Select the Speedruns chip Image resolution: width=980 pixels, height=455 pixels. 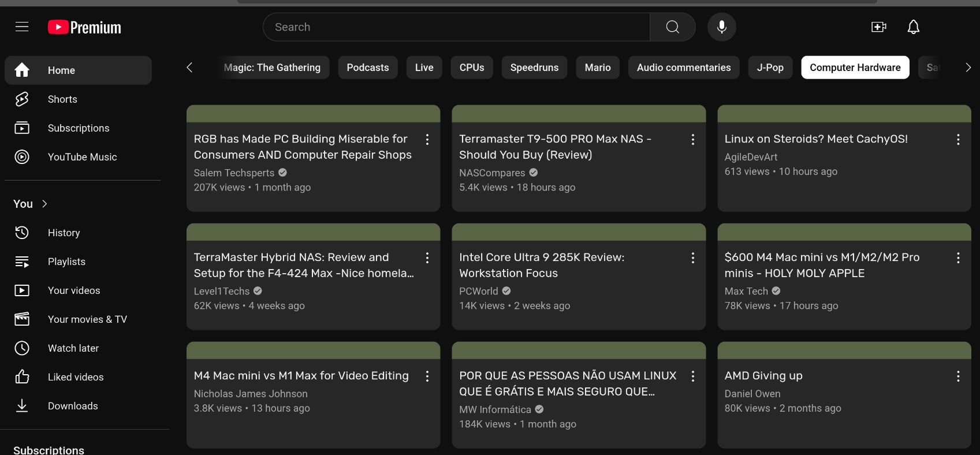coord(534,68)
